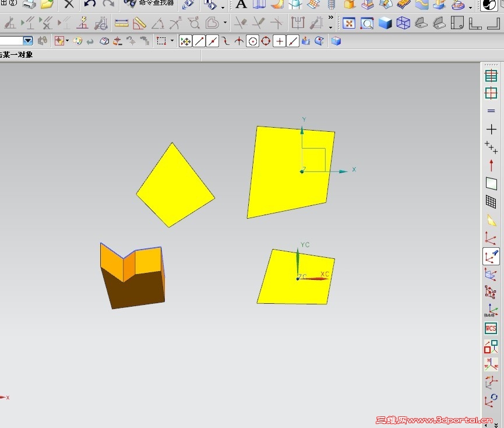
Task: Click the WCS label icon
Action: point(491,328)
